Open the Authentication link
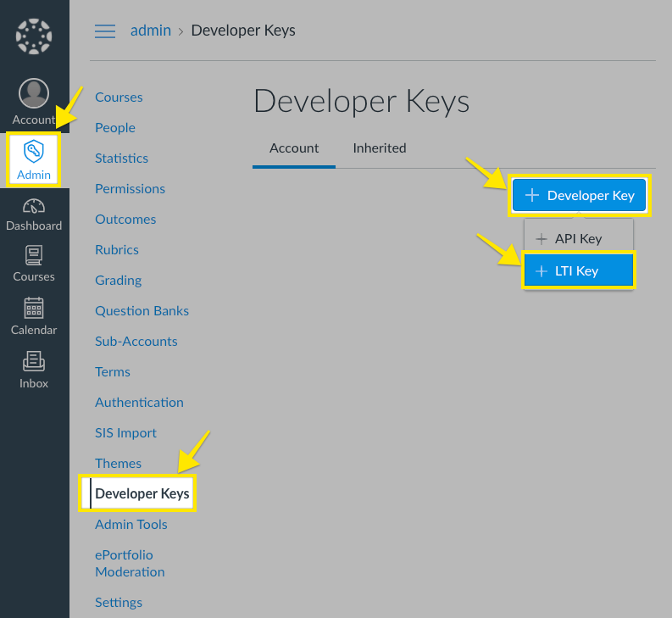 point(139,403)
